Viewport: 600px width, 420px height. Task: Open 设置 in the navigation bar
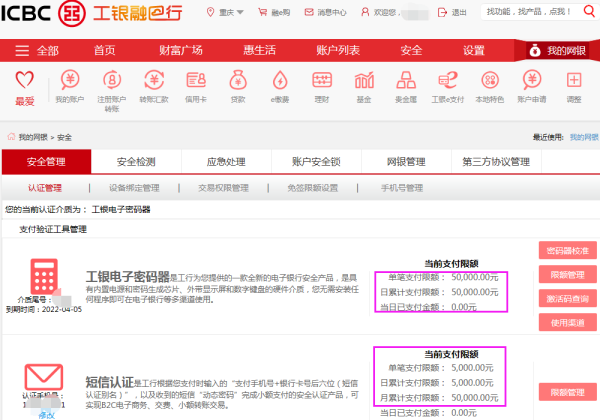474,50
